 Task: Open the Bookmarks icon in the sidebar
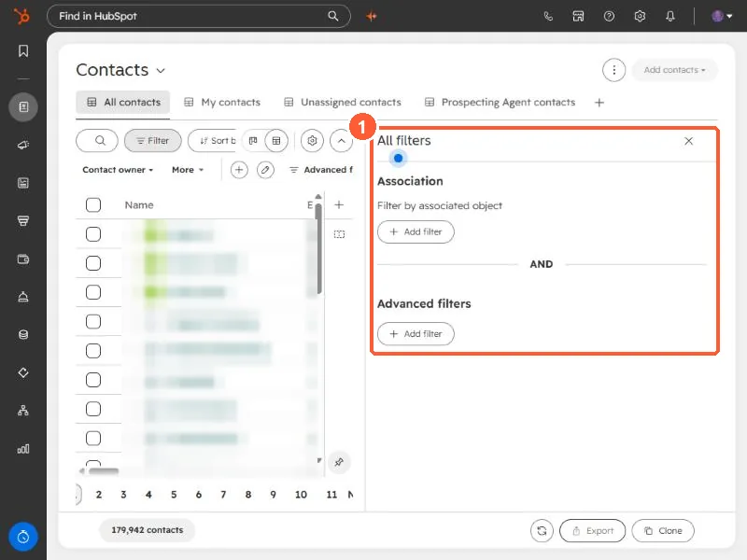click(x=23, y=51)
